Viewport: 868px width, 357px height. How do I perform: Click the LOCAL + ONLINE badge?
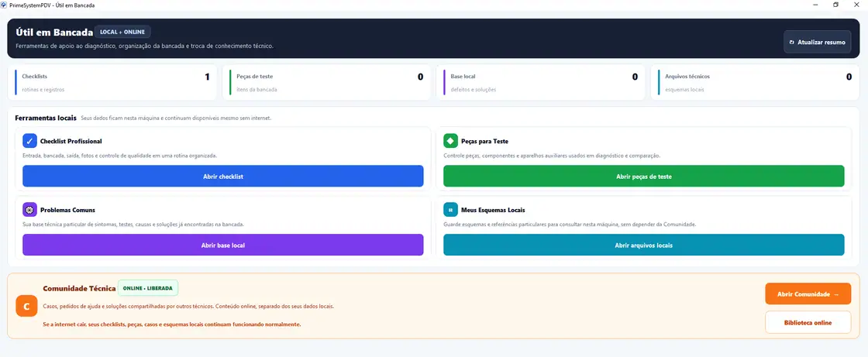pyautogui.click(x=122, y=32)
